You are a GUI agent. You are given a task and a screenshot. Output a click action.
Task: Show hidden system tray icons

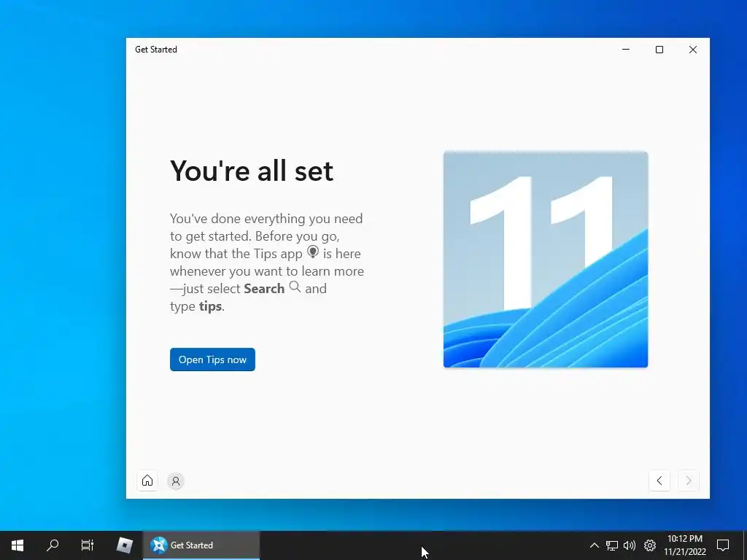click(x=594, y=545)
